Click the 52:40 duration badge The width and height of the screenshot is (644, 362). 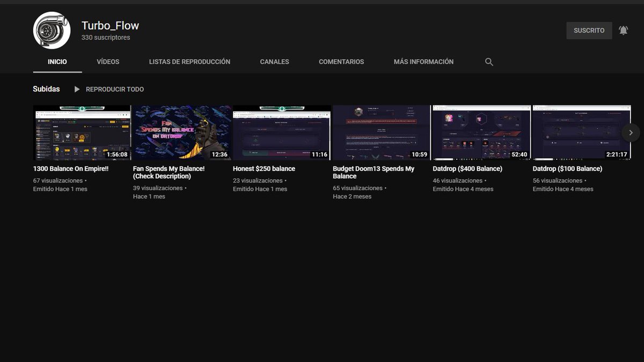[x=519, y=155]
